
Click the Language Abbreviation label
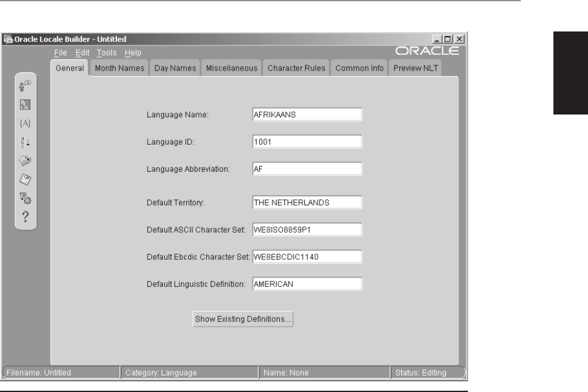point(188,169)
